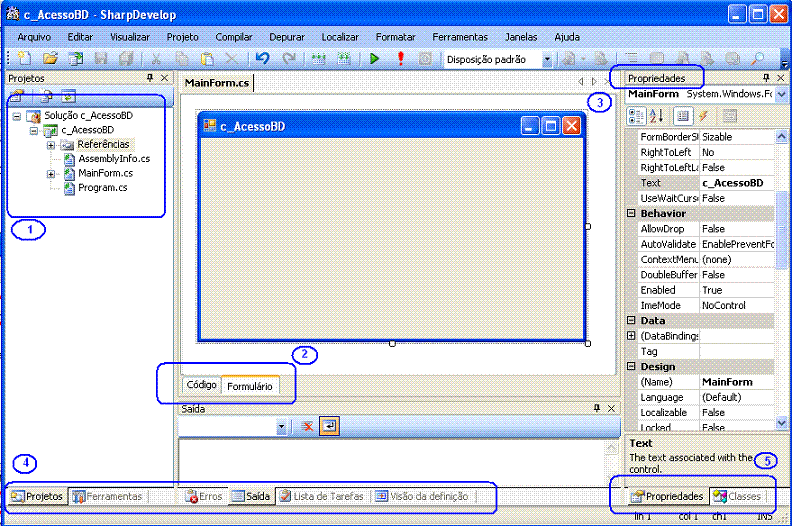Click the Cut scissors icon
Viewport: 792px width, 526px height.
pos(156,59)
